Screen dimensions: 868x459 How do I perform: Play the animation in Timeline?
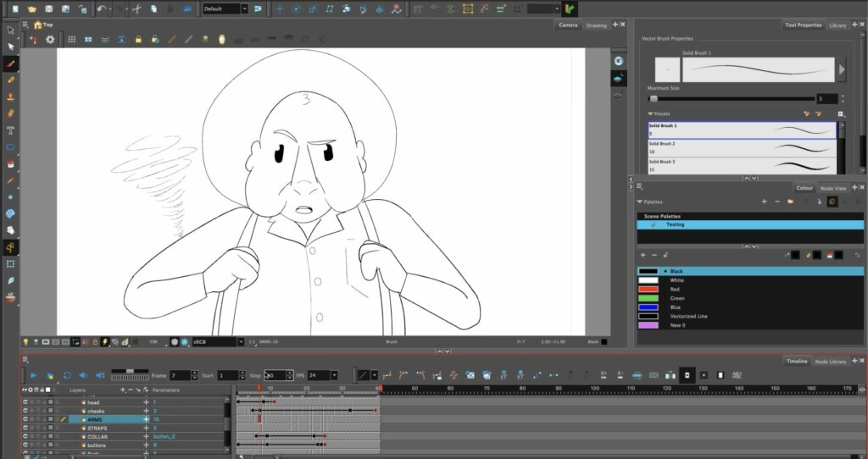click(x=33, y=375)
